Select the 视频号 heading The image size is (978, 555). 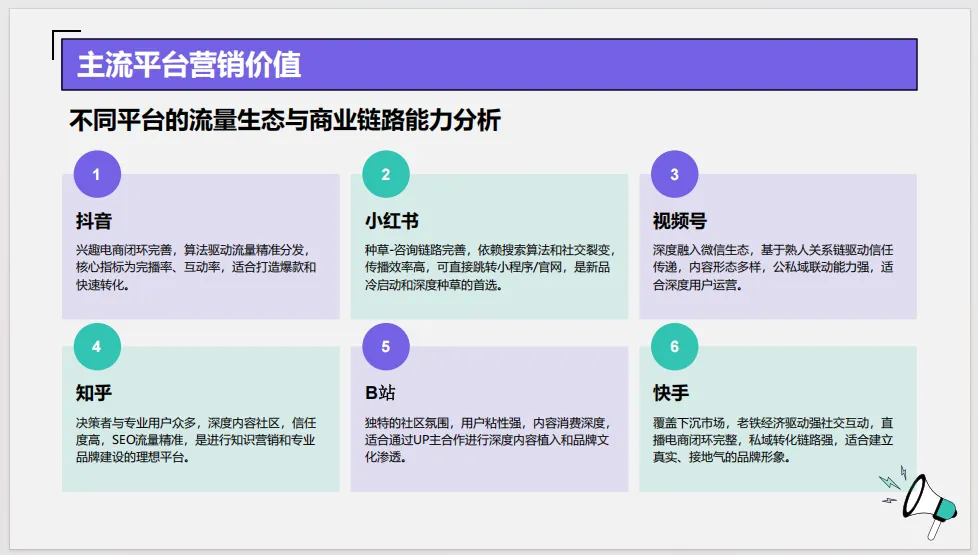pyautogui.click(x=680, y=221)
